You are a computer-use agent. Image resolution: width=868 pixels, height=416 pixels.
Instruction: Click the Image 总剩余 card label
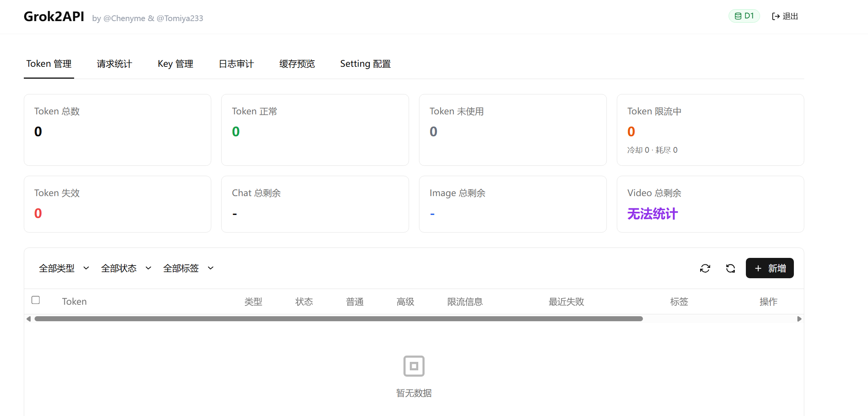(457, 193)
